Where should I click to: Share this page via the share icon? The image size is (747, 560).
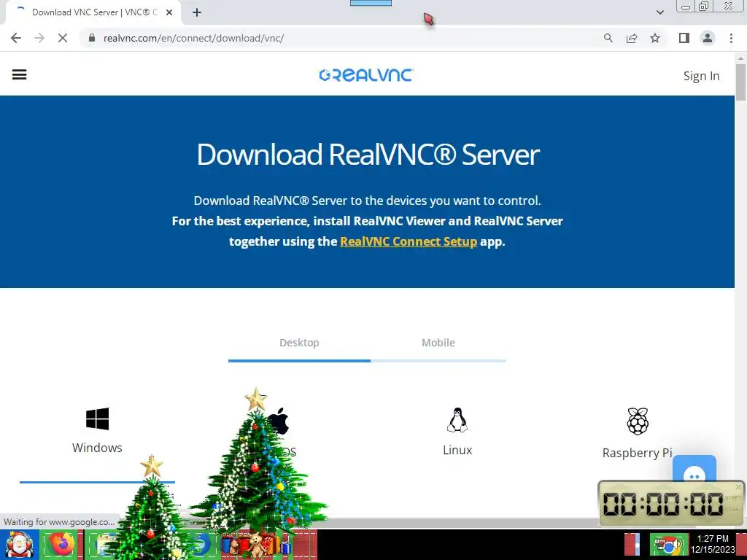coord(632,38)
